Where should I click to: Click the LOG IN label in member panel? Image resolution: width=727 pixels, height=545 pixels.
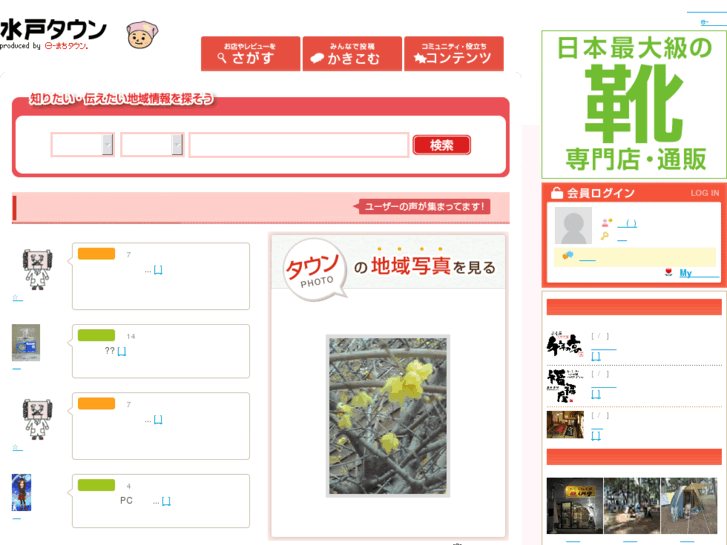pos(705,193)
